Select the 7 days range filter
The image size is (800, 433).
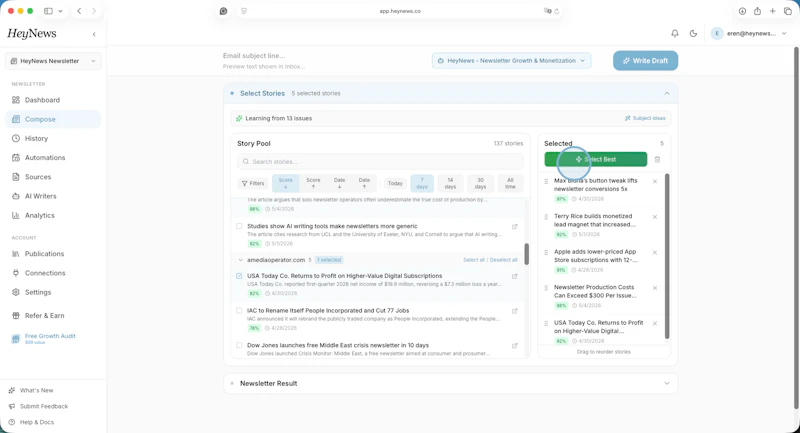point(422,183)
